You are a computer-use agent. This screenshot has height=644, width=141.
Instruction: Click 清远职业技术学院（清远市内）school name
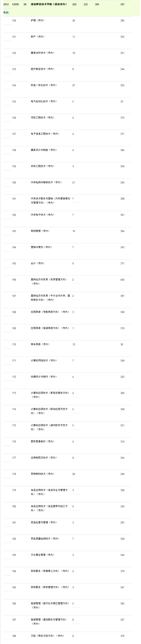[x=49, y=4]
